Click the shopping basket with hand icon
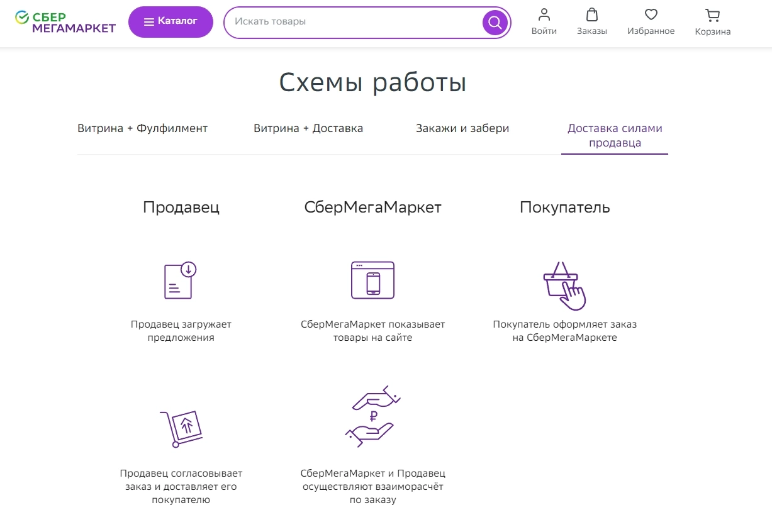The image size is (772, 532). coord(564,285)
